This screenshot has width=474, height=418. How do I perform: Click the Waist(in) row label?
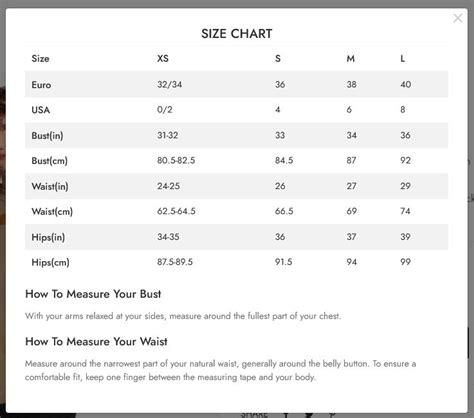50,186
